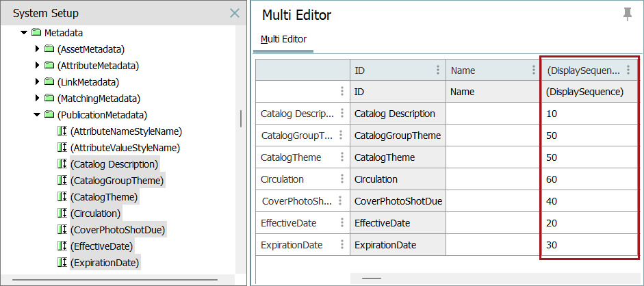Switch to the Multi Editor tab
The image size is (644, 286).
click(283, 39)
